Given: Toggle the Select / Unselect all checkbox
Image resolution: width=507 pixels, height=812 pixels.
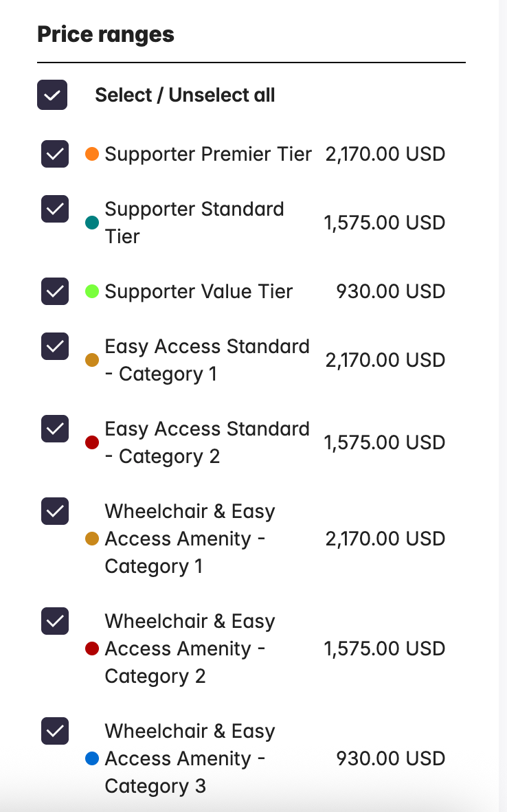Looking at the screenshot, I should [52, 95].
